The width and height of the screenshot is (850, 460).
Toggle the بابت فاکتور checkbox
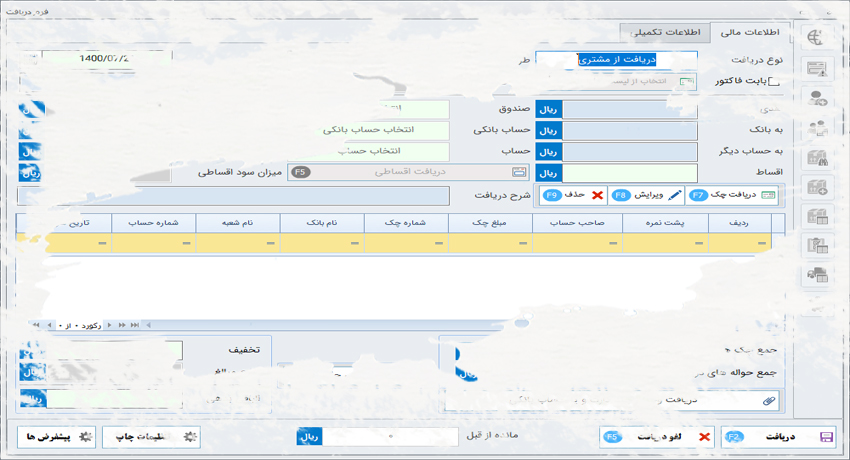pyautogui.click(x=772, y=81)
